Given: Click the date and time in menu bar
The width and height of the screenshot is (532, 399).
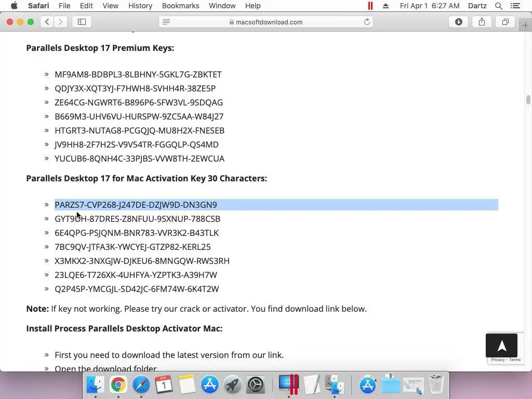Looking at the screenshot, I should (x=430, y=6).
